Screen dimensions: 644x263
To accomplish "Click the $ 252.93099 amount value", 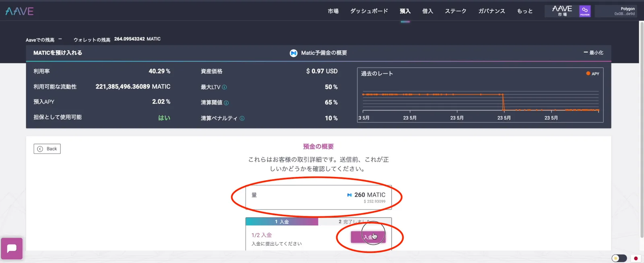I will pyautogui.click(x=374, y=202).
